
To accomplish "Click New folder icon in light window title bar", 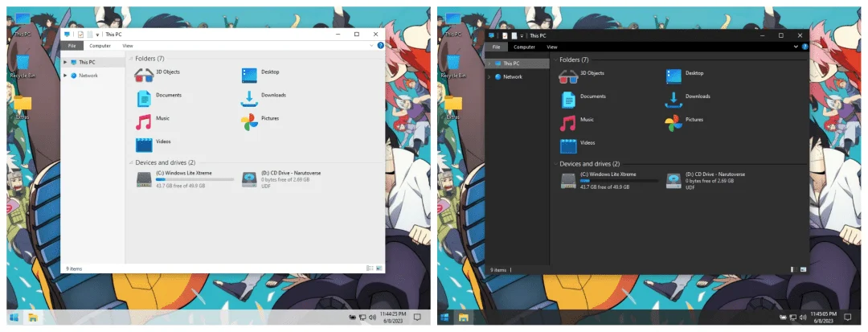I will tap(90, 35).
